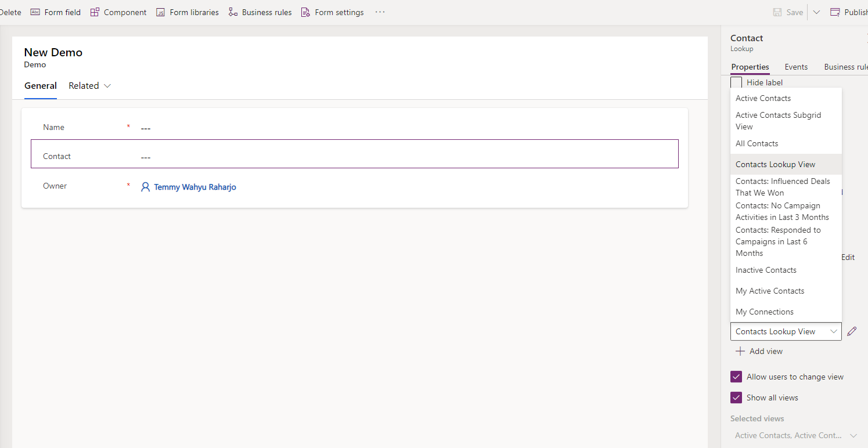Click the Name field label

[53, 127]
